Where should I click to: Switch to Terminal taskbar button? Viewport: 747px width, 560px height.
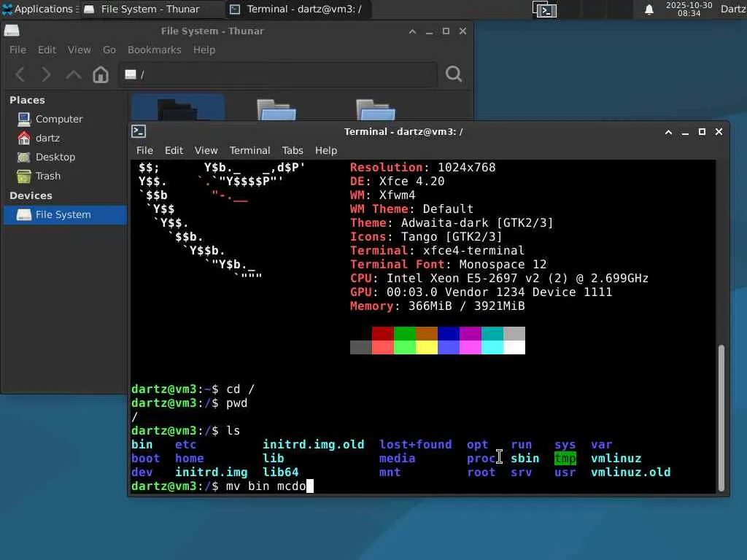(297, 9)
